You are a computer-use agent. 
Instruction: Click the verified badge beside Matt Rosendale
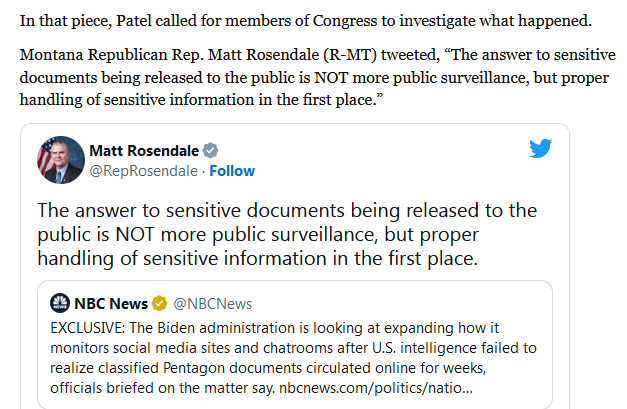[210, 151]
